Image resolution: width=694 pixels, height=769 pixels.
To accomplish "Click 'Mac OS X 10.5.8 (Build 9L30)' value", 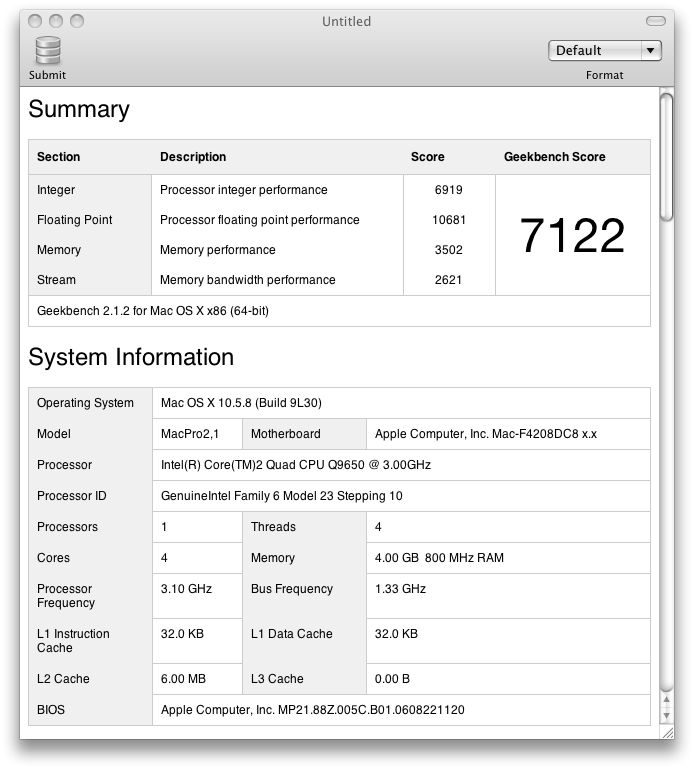I will point(241,403).
